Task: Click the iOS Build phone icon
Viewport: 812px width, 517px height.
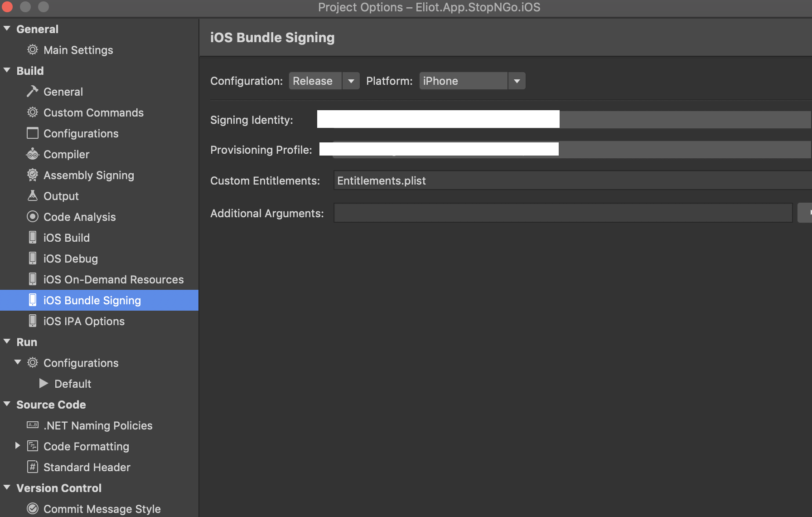Action: (x=33, y=238)
